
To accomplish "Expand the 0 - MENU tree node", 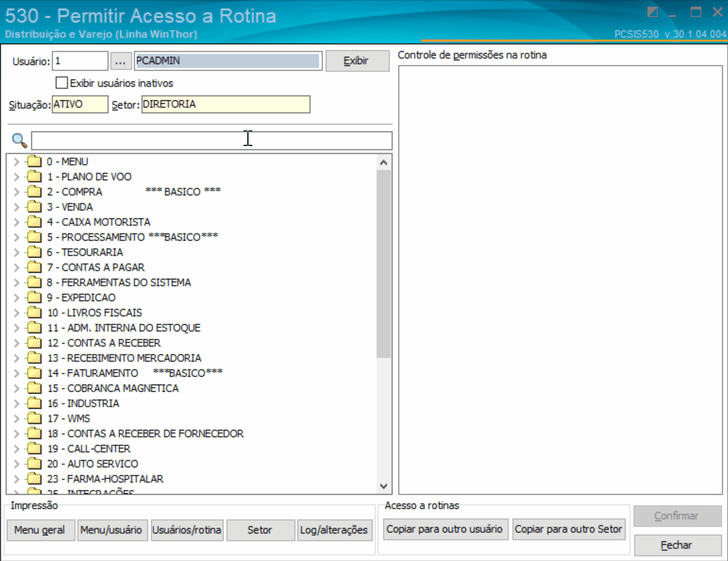I will point(16,162).
